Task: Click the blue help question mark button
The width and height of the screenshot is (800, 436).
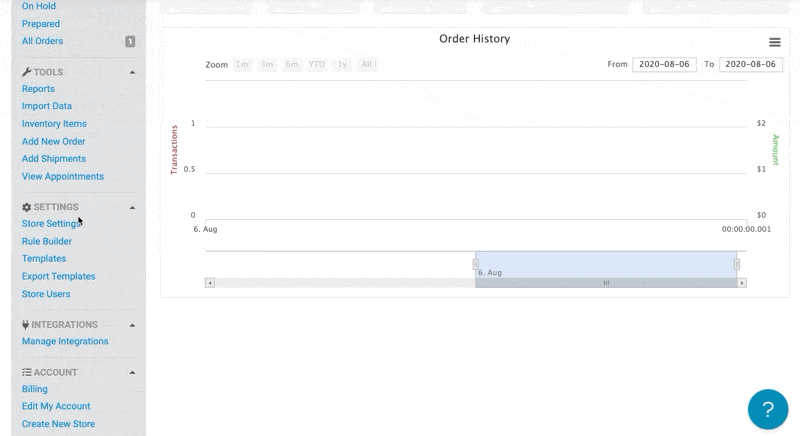Action: coord(768,409)
